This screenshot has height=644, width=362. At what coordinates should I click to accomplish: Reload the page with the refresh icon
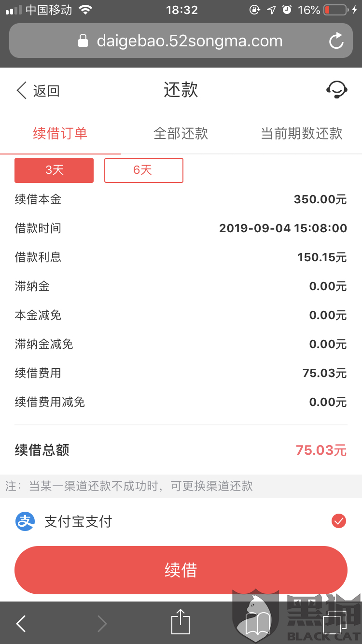(336, 41)
